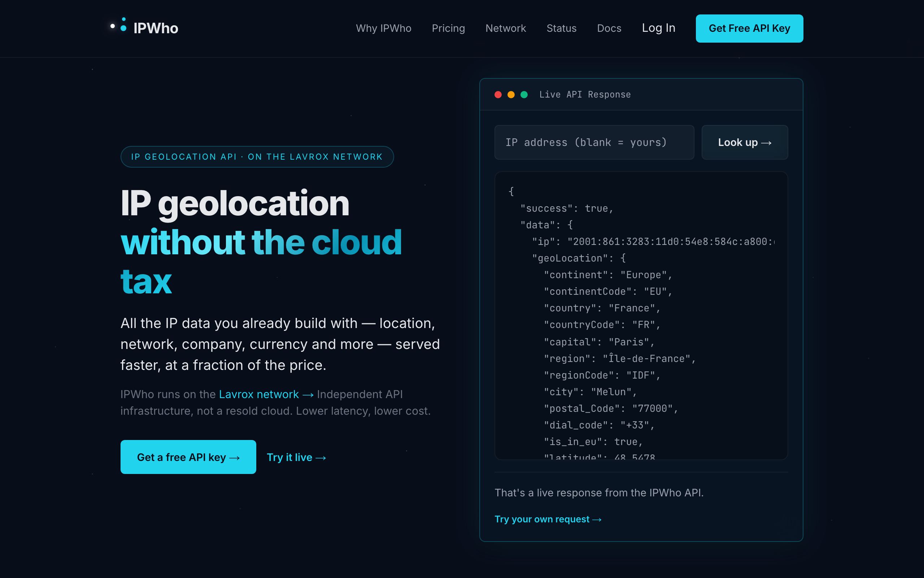Viewport: 924px width, 578px height.
Task: Click the "geoLocation": { line
Action: [579, 258]
